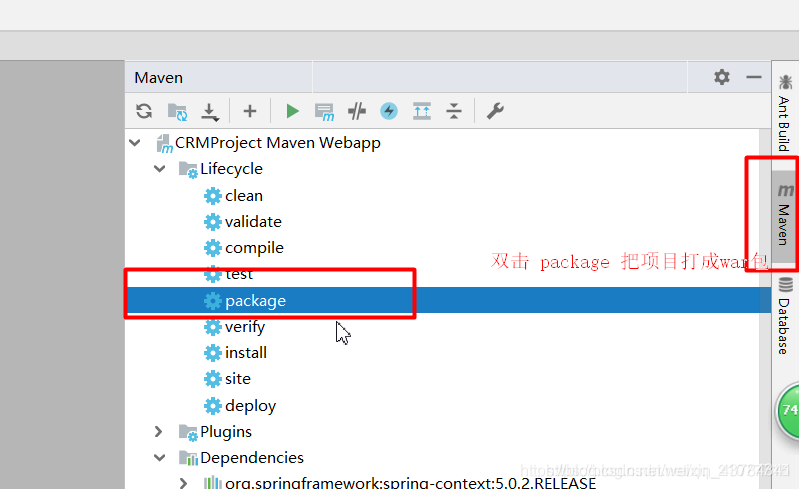Select the verify lifecycle phase
This screenshot has height=489, width=799.
point(245,327)
